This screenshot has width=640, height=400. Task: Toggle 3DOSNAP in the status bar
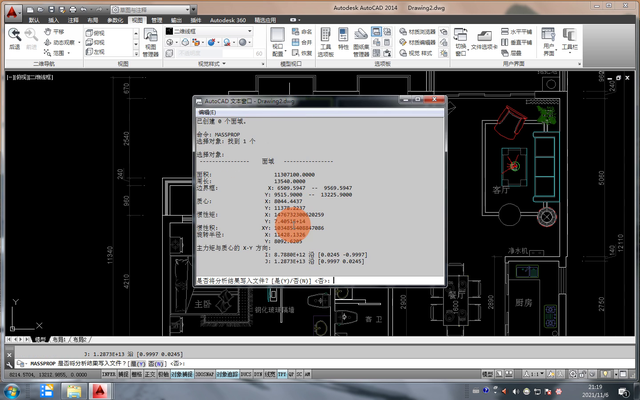(x=204, y=374)
